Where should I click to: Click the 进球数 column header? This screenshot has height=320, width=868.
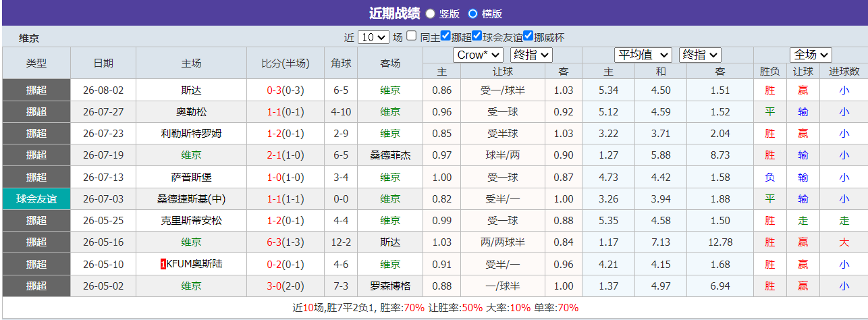coord(844,71)
